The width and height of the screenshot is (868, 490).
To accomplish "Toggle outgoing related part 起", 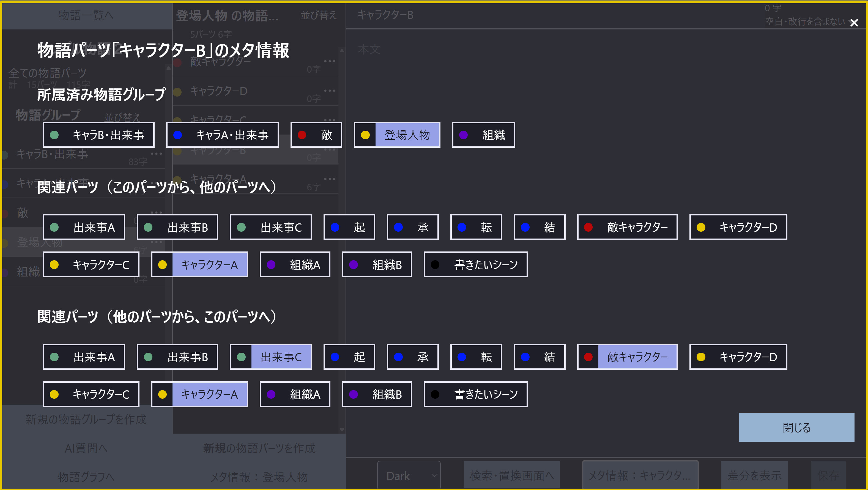I will [349, 227].
